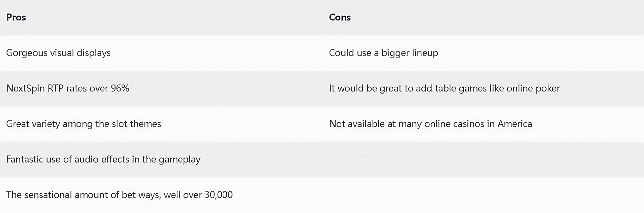The height and width of the screenshot is (213, 644).
Task: Click the words online poker
Action: click(533, 88)
